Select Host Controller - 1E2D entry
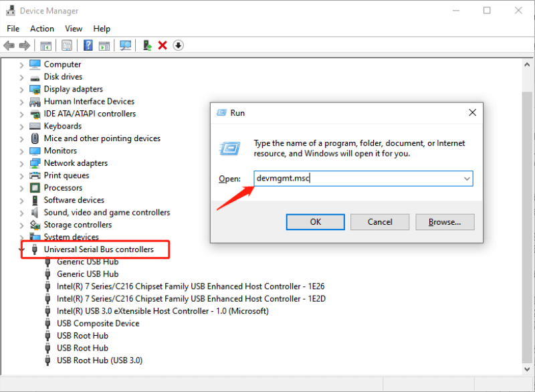This screenshot has height=392, width=535. coord(191,298)
